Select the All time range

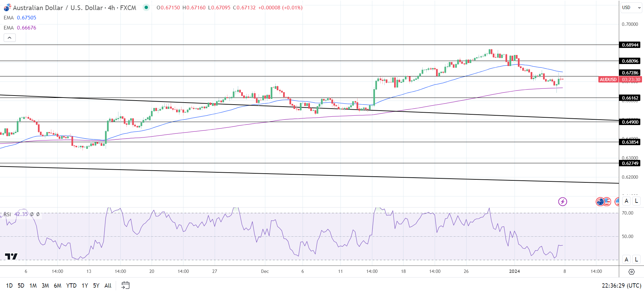tap(108, 286)
